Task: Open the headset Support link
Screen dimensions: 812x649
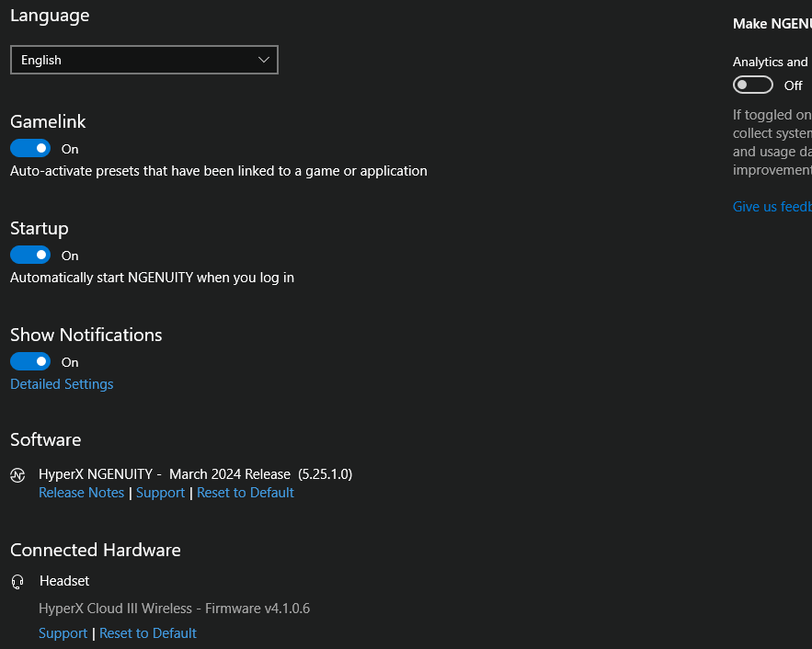Action: pos(63,633)
